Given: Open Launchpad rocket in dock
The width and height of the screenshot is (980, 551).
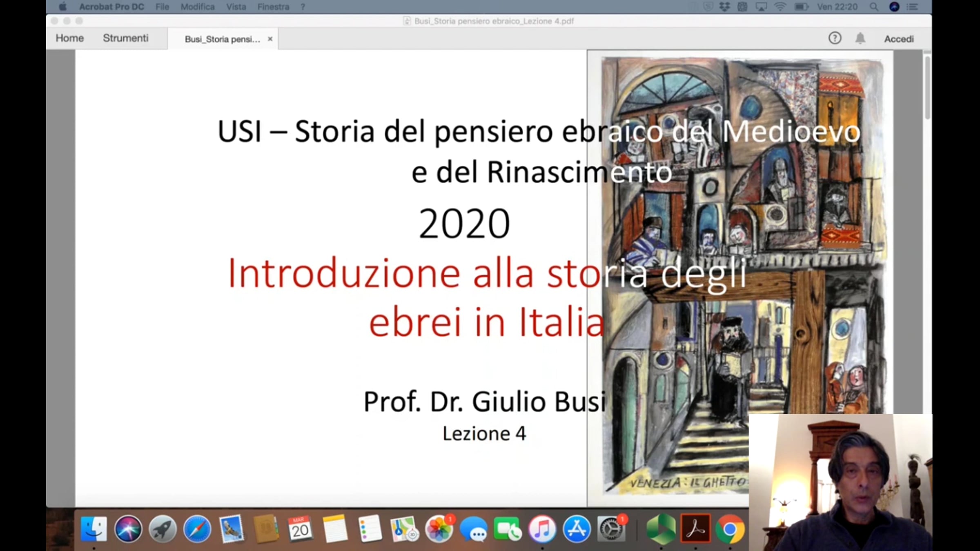Looking at the screenshot, I should click(163, 529).
